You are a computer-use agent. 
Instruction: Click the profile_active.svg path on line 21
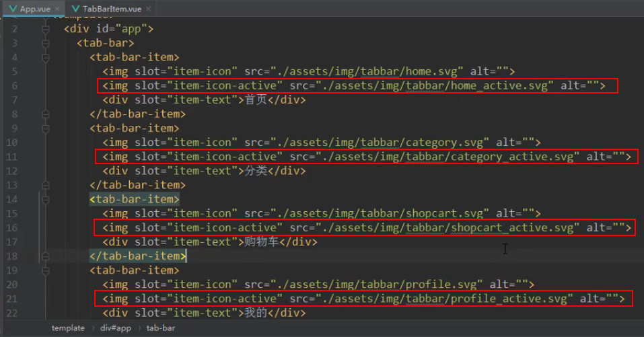[444, 299]
